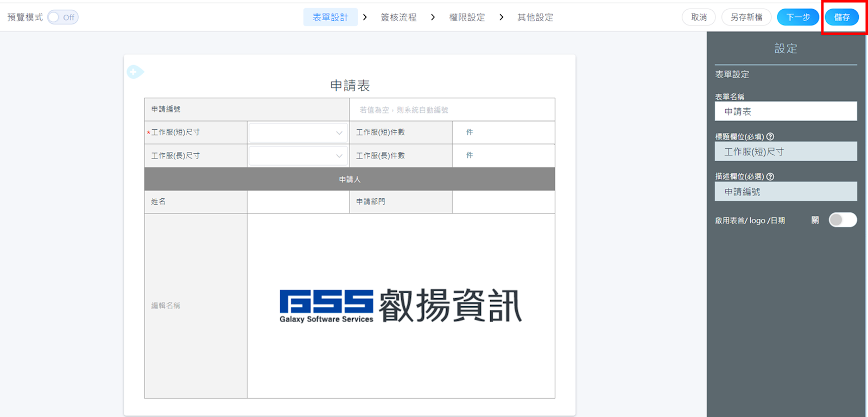
Task: Save the form with 儲存 button
Action: tap(842, 17)
